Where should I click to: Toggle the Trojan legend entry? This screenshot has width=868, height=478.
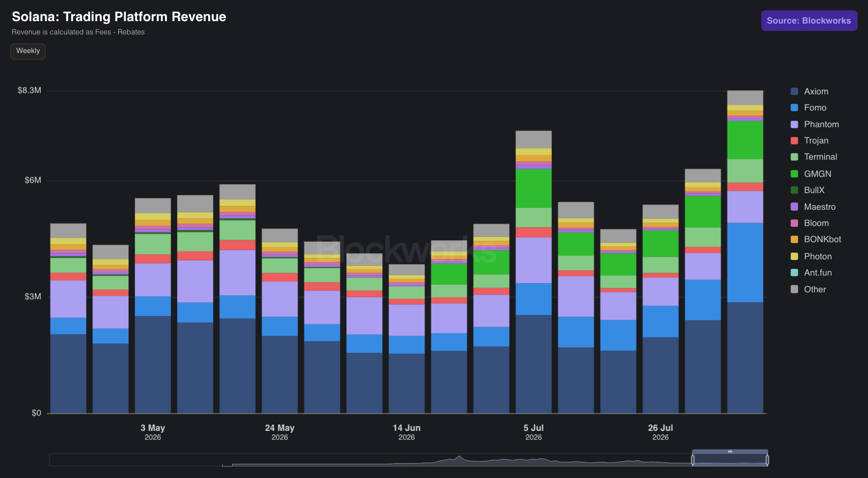[x=810, y=141]
